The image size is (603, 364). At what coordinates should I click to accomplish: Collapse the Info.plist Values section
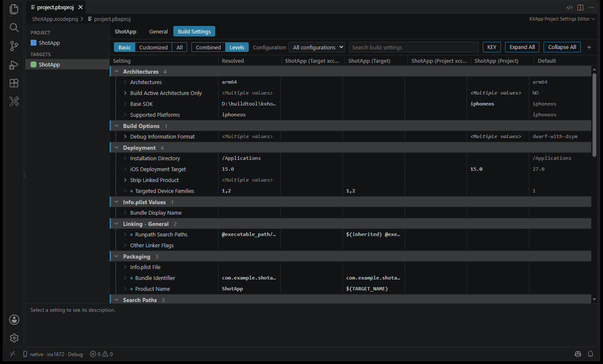[x=116, y=202]
